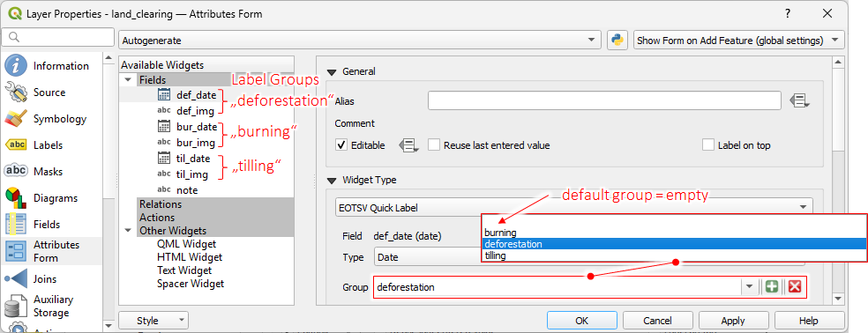Image resolution: width=868 pixels, height=333 pixels.
Task: Open Show Form on Add Feature dropdown
Action: point(739,41)
